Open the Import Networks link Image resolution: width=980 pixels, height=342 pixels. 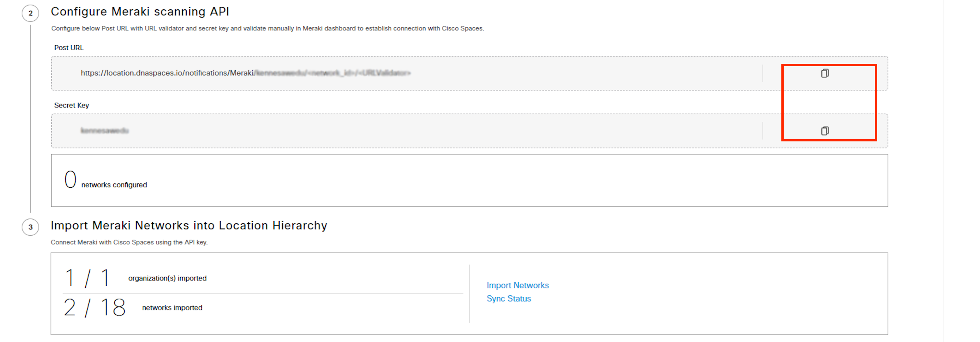(x=517, y=286)
